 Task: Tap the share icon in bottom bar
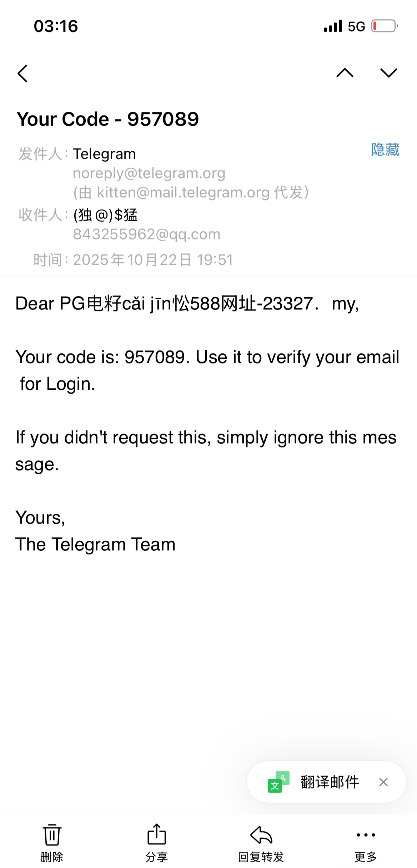[x=156, y=834]
